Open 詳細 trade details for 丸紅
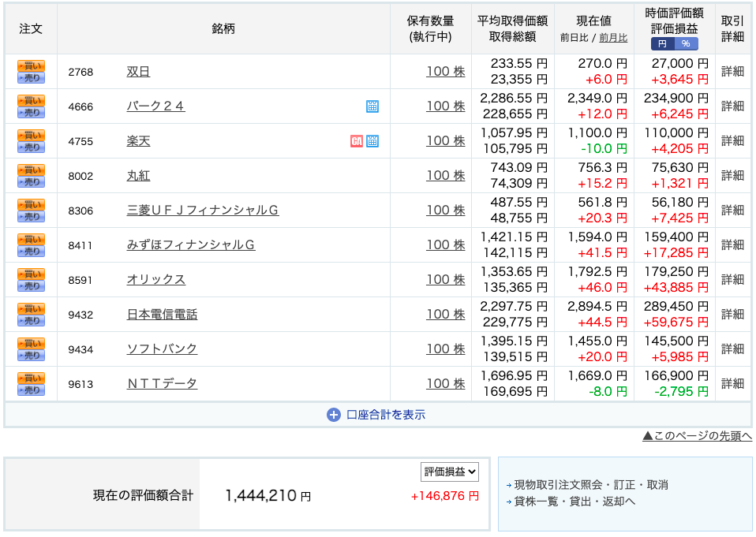The width and height of the screenshot is (756, 537). click(733, 176)
